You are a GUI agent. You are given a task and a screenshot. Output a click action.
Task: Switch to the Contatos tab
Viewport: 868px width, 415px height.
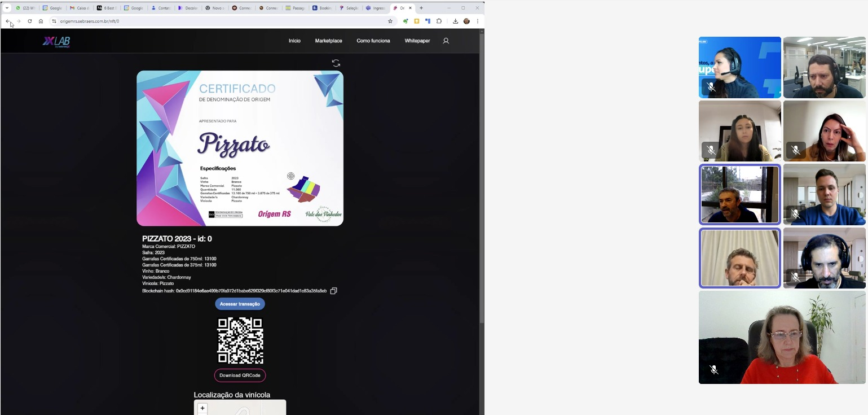[x=161, y=8]
